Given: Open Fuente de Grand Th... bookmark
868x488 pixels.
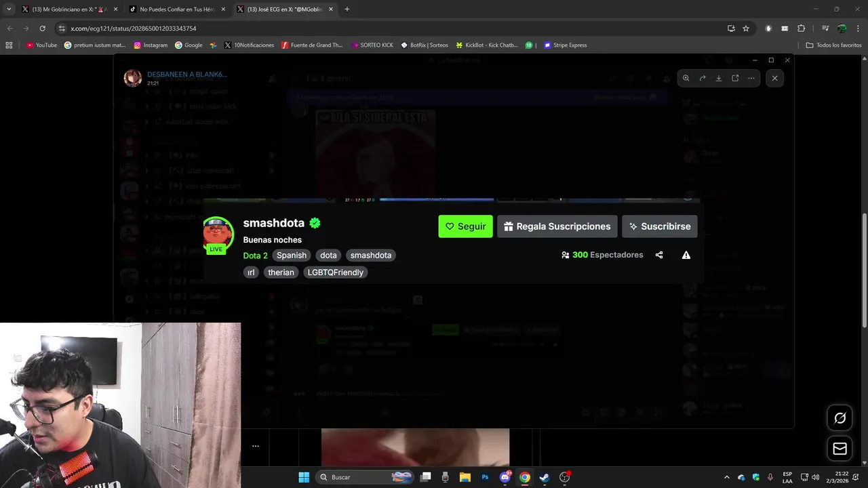Looking at the screenshot, I should click(x=312, y=45).
